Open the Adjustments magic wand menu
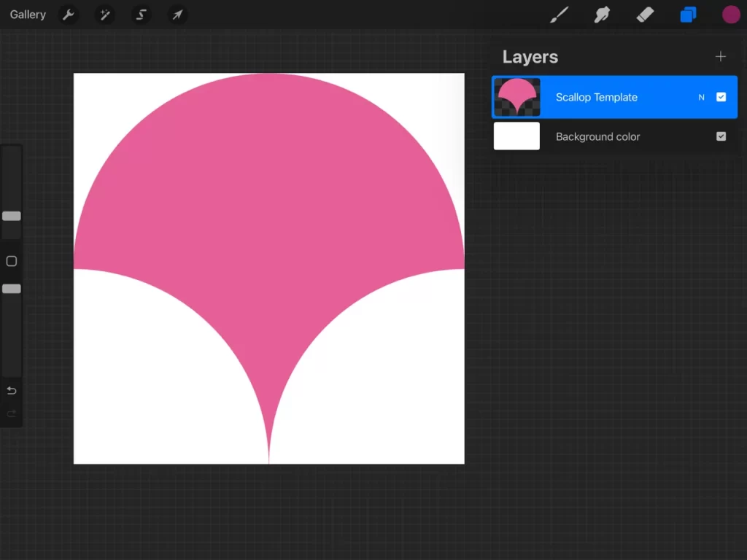 pos(105,15)
